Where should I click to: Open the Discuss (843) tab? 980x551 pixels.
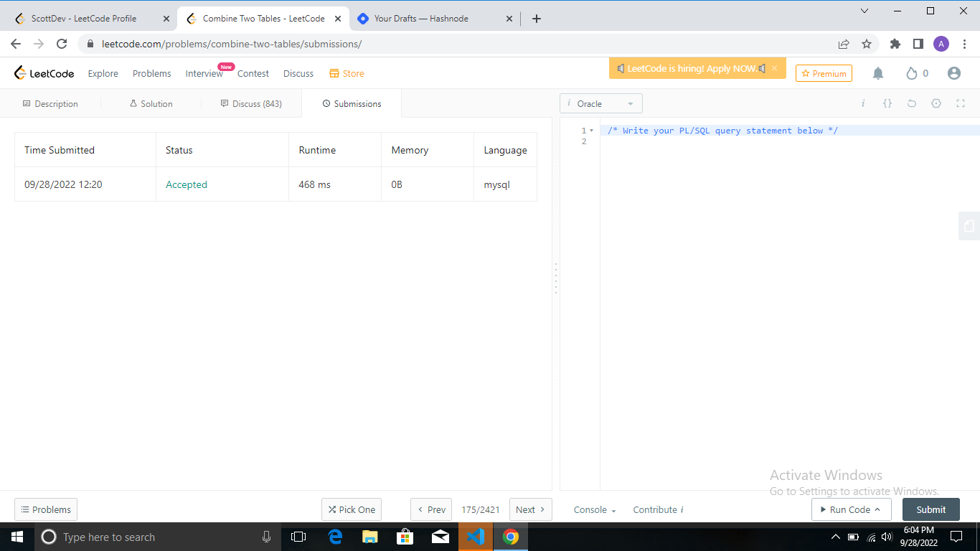[x=251, y=103]
